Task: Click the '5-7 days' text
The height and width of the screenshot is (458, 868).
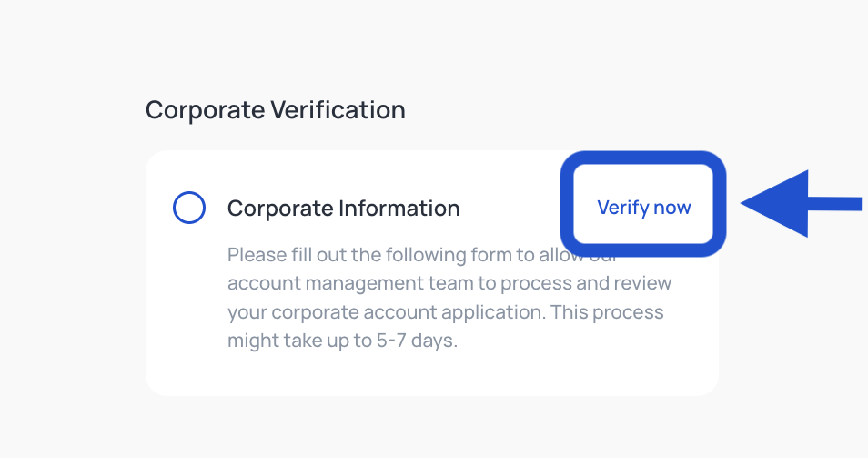Action: (417, 340)
